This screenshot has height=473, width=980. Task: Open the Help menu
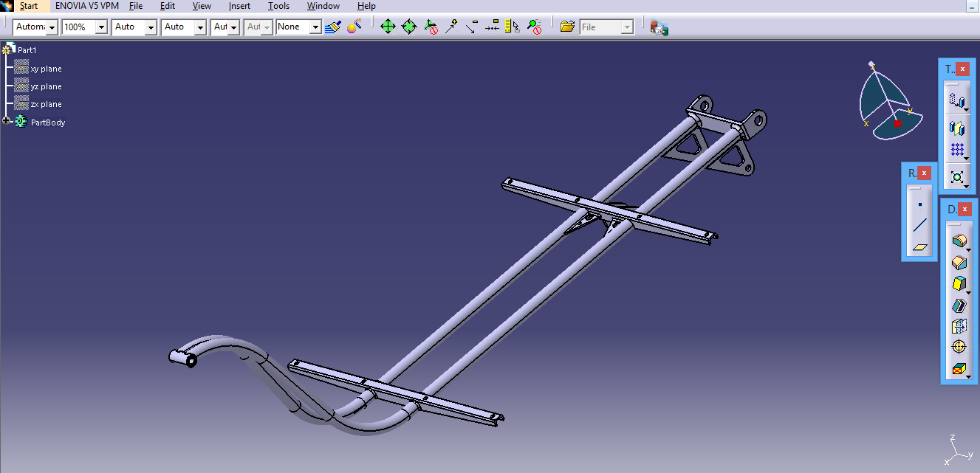pyautogui.click(x=366, y=6)
